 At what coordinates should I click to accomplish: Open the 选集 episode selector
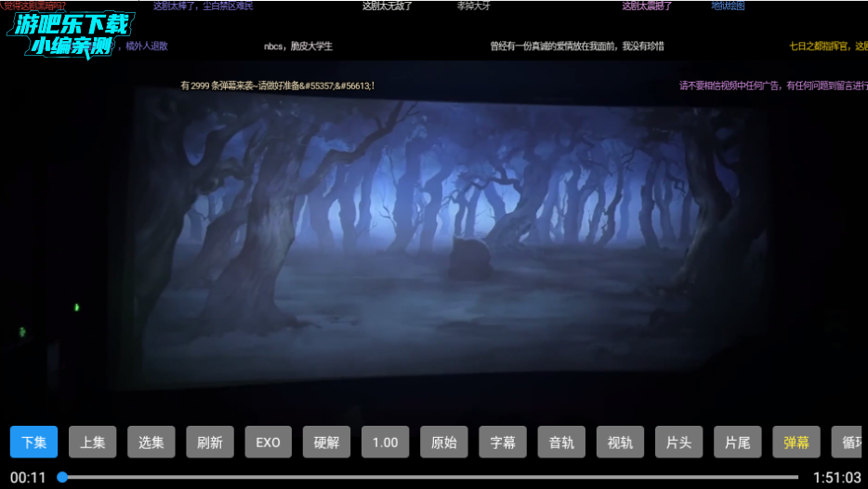click(x=151, y=442)
